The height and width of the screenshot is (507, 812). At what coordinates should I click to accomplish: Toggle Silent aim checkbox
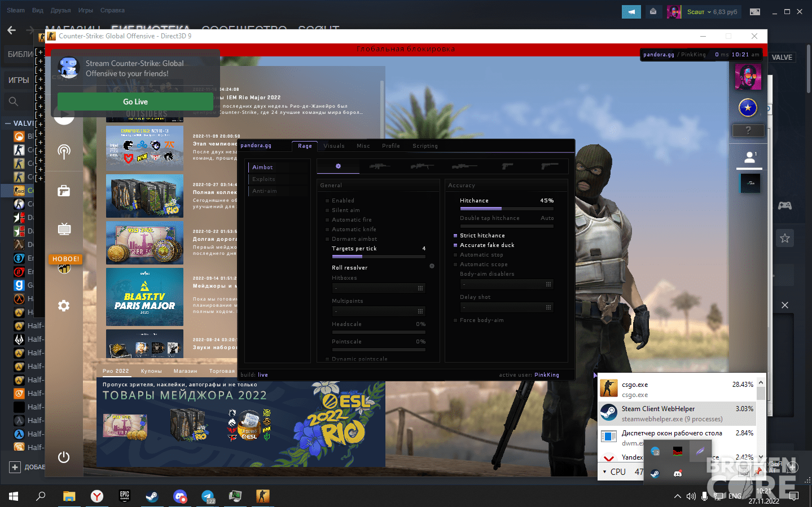point(327,210)
